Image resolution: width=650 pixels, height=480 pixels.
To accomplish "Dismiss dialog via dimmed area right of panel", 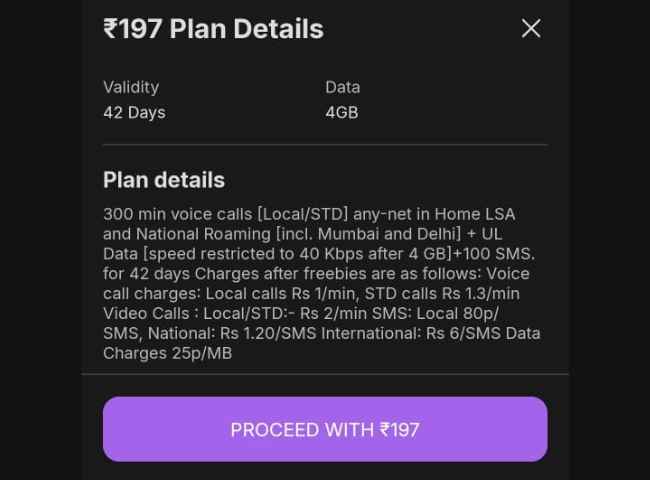I will [609, 240].
